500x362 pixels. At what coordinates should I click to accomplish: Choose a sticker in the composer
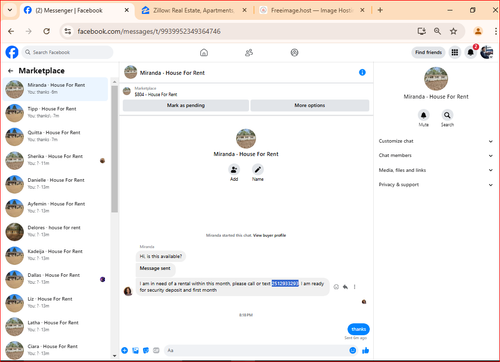146,350
